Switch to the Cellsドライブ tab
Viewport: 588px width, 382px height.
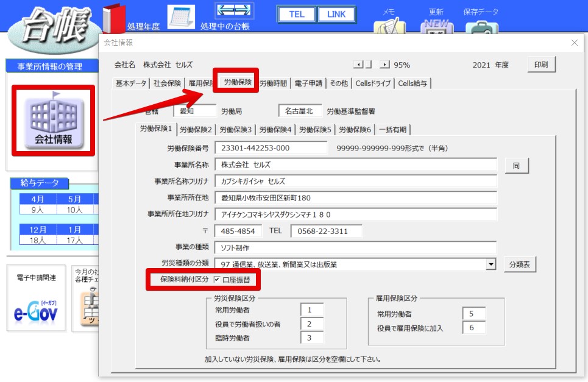point(373,83)
